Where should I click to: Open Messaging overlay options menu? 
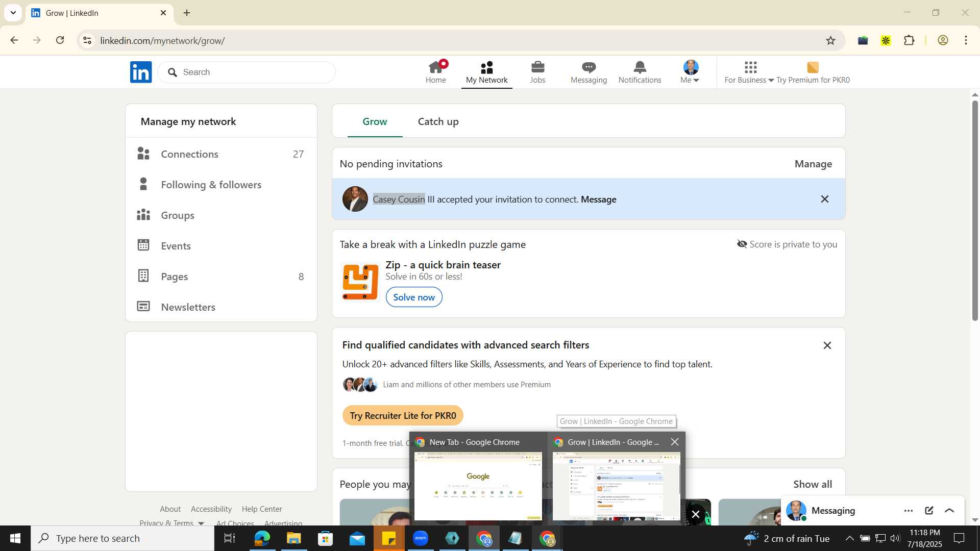908,511
